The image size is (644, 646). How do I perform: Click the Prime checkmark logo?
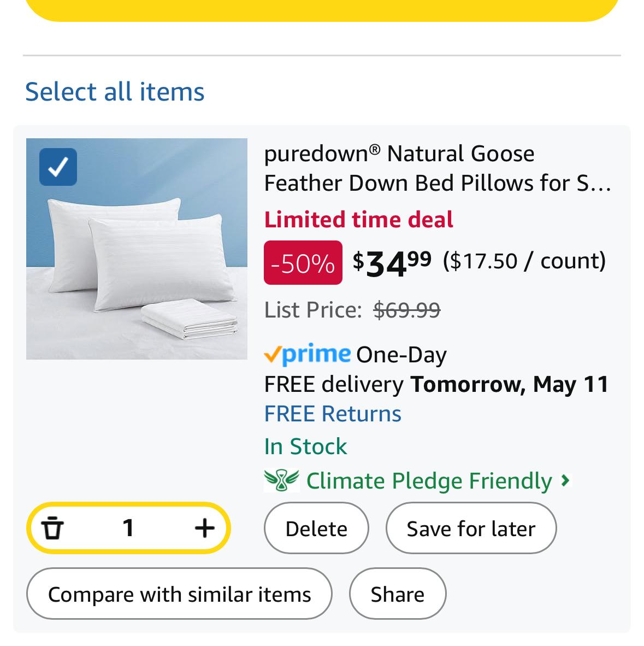pos(307,355)
